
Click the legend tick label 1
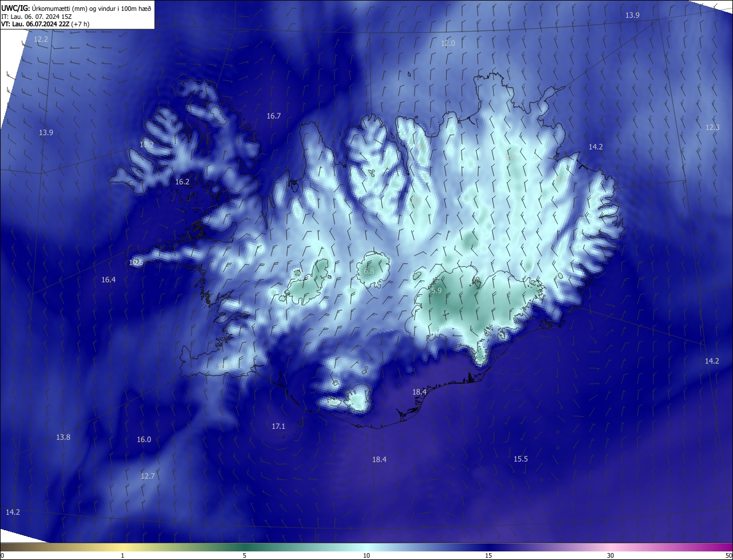point(123,556)
